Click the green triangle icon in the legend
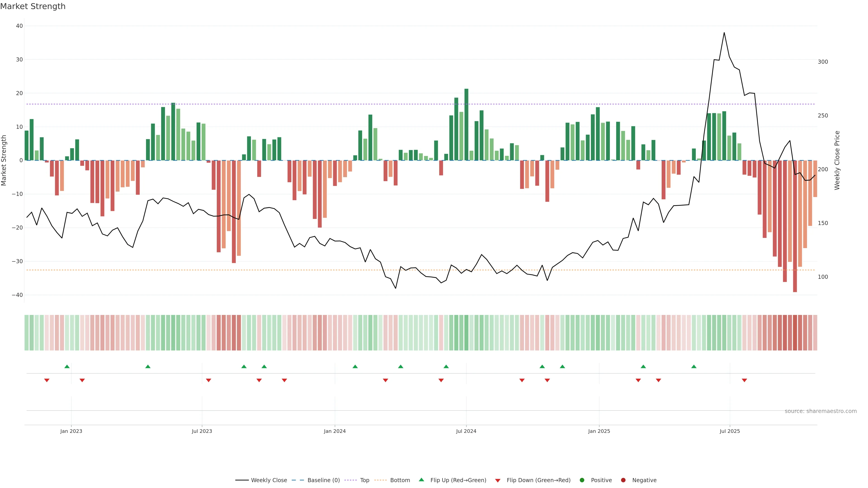Image resolution: width=868 pixels, height=488 pixels. pyautogui.click(x=421, y=480)
